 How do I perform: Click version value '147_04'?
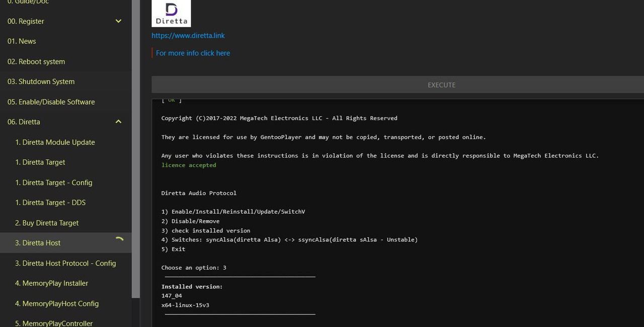point(172,296)
